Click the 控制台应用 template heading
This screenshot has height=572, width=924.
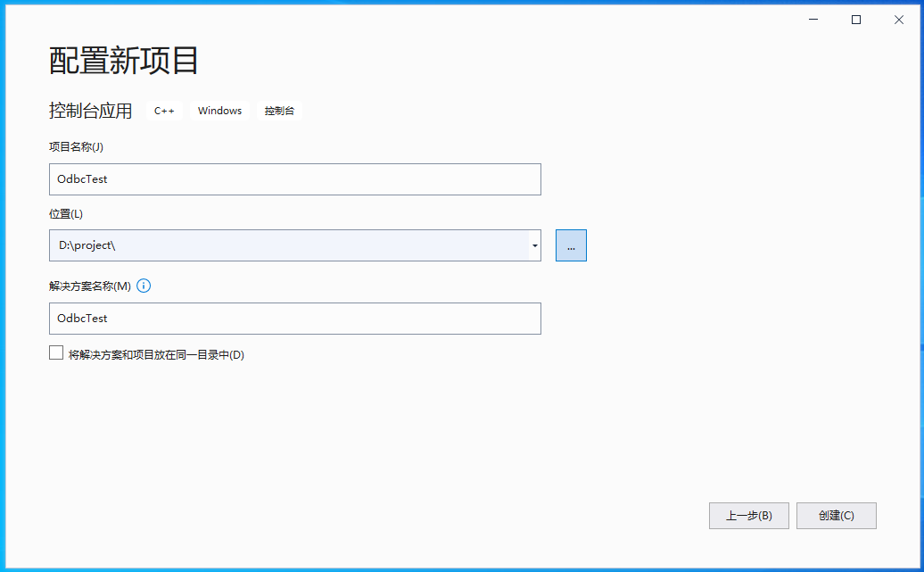pyautogui.click(x=90, y=111)
